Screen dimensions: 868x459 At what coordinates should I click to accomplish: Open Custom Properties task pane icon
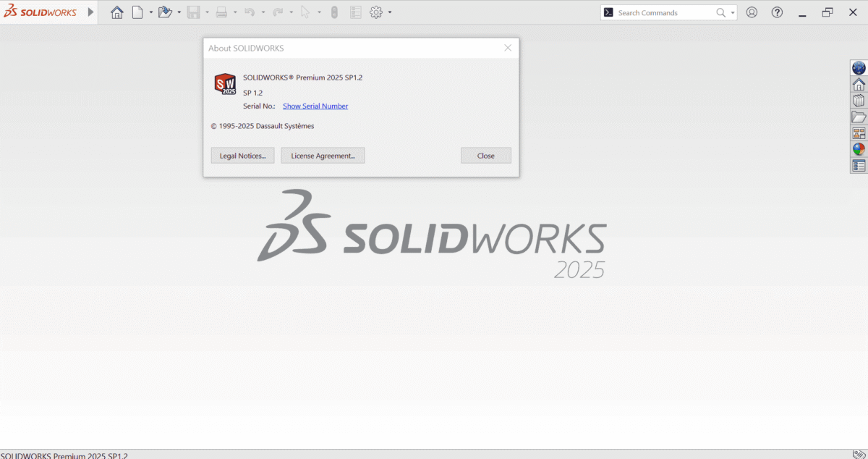[x=859, y=166]
